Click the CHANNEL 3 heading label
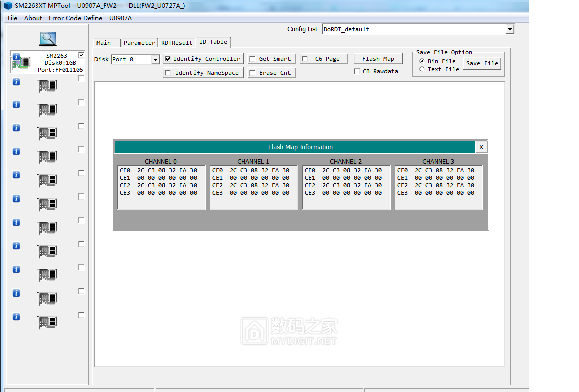Image resolution: width=579 pixels, height=392 pixels. 438,162
